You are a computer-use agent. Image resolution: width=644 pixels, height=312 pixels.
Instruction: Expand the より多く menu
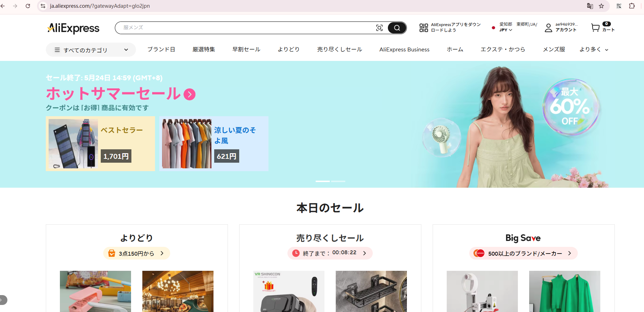[594, 50]
